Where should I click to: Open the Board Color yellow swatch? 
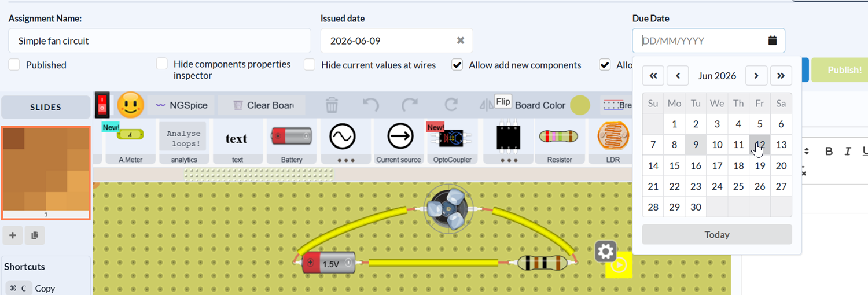[580, 105]
